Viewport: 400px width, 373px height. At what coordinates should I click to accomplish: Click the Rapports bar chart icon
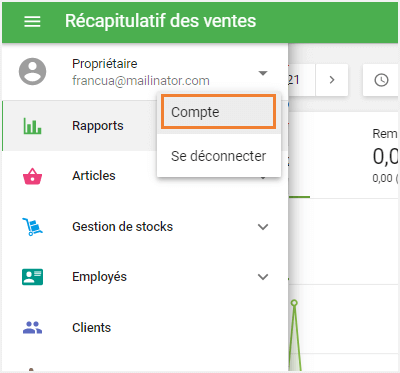(32, 126)
